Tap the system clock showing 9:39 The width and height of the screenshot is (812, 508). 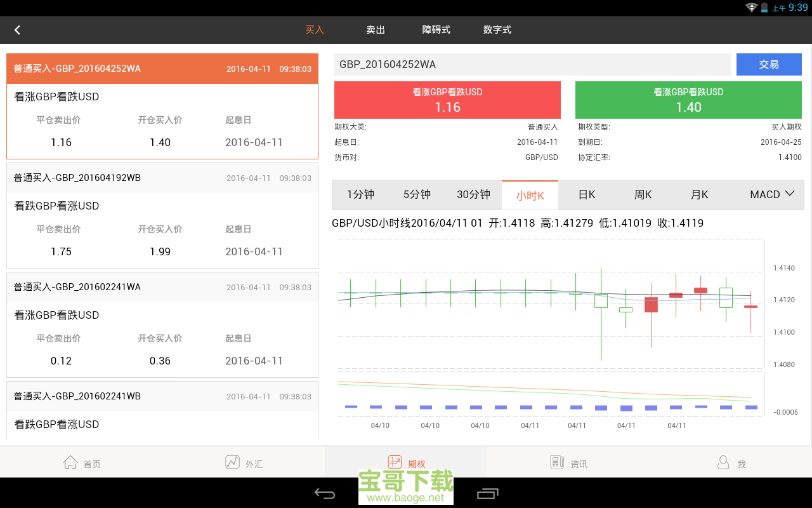(798, 8)
